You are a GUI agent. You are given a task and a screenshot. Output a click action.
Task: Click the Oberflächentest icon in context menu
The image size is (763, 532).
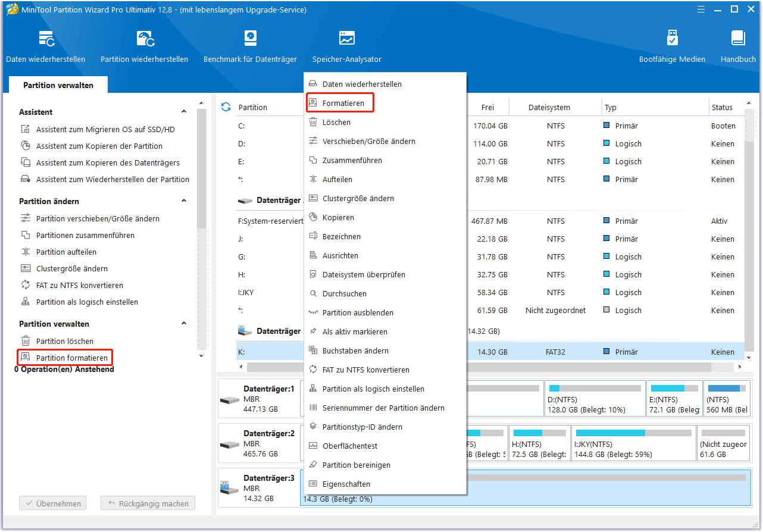(x=313, y=446)
